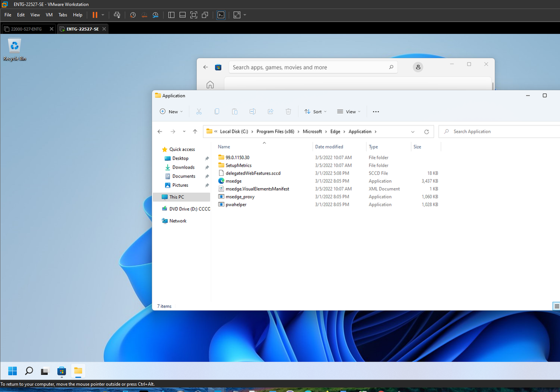Open Downloads in Quick access
This screenshot has height=392, width=560.
pyautogui.click(x=183, y=167)
